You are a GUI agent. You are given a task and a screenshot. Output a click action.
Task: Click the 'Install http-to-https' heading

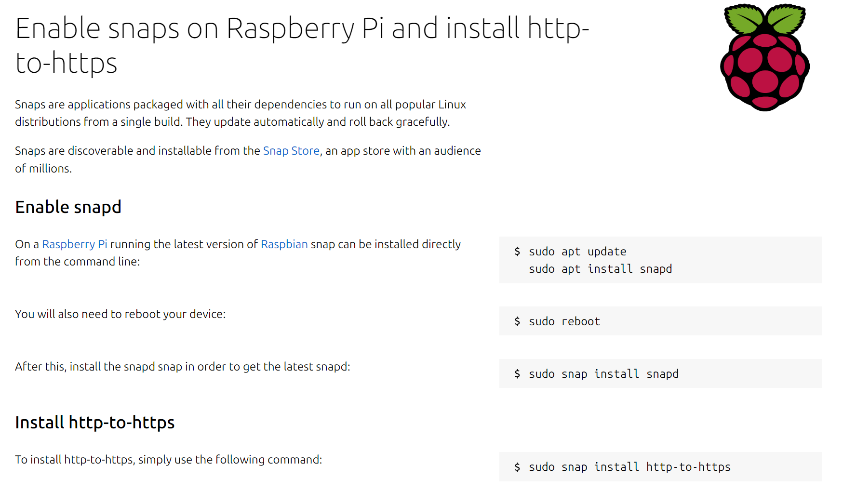coord(94,423)
